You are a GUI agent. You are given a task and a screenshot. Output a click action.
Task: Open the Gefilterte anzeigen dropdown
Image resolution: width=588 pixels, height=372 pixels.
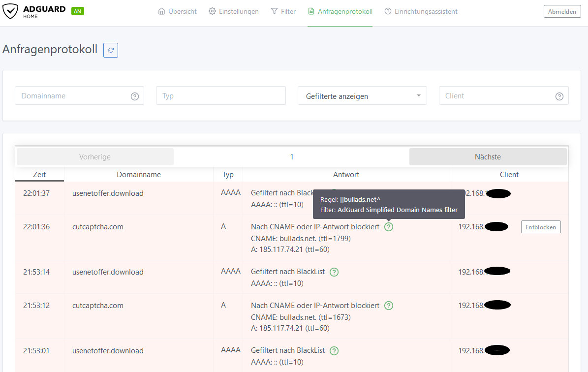(362, 95)
